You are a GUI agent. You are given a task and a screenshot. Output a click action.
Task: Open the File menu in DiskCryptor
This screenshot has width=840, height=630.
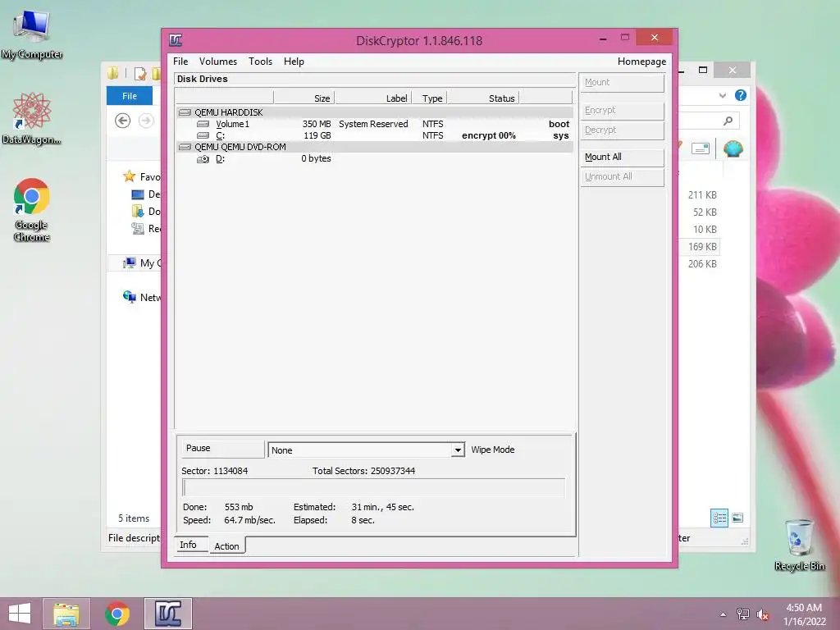coord(180,62)
